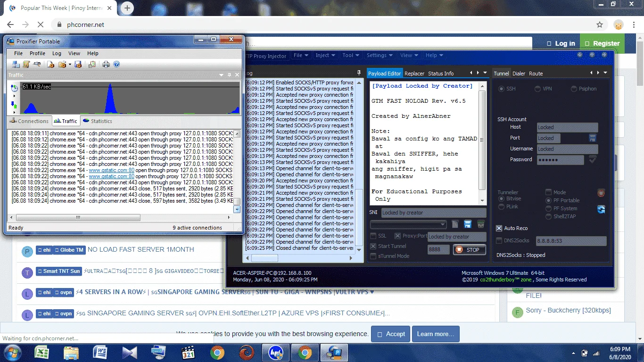
Task: Click the green Register button
Action: [602, 43]
